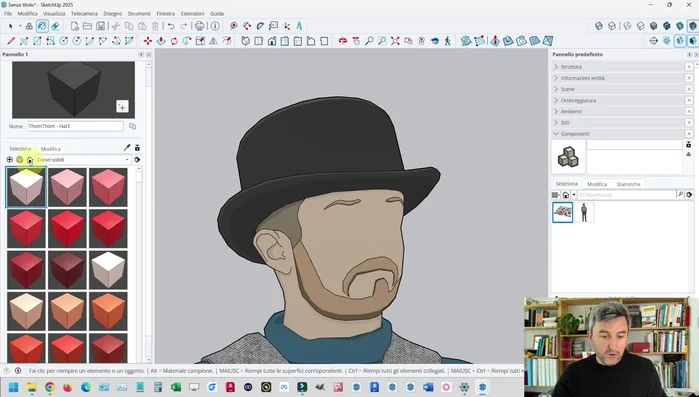The width and height of the screenshot is (699, 397).
Task: Pick the eyedropper sample paint tool
Action: click(x=127, y=147)
